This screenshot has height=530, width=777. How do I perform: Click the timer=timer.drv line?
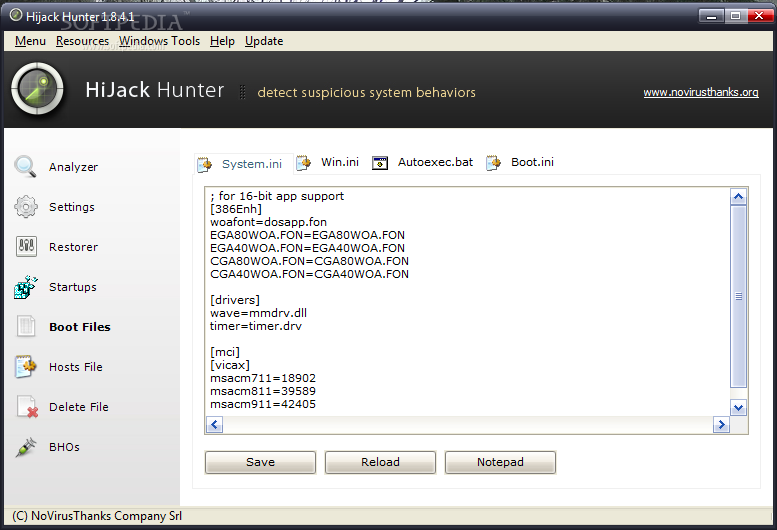pos(256,326)
